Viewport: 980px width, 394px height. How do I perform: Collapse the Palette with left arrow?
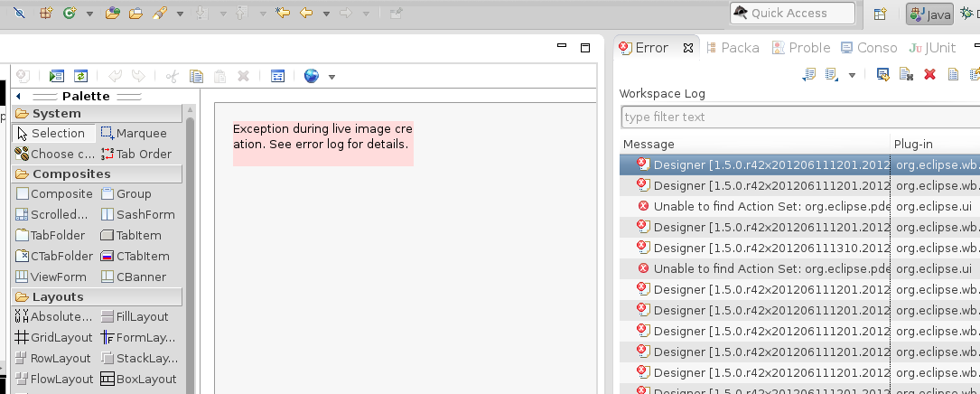pos(18,97)
